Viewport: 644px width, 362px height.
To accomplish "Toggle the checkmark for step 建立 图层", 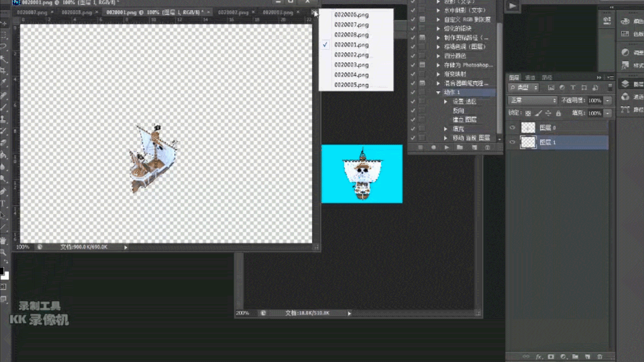I will point(413,119).
